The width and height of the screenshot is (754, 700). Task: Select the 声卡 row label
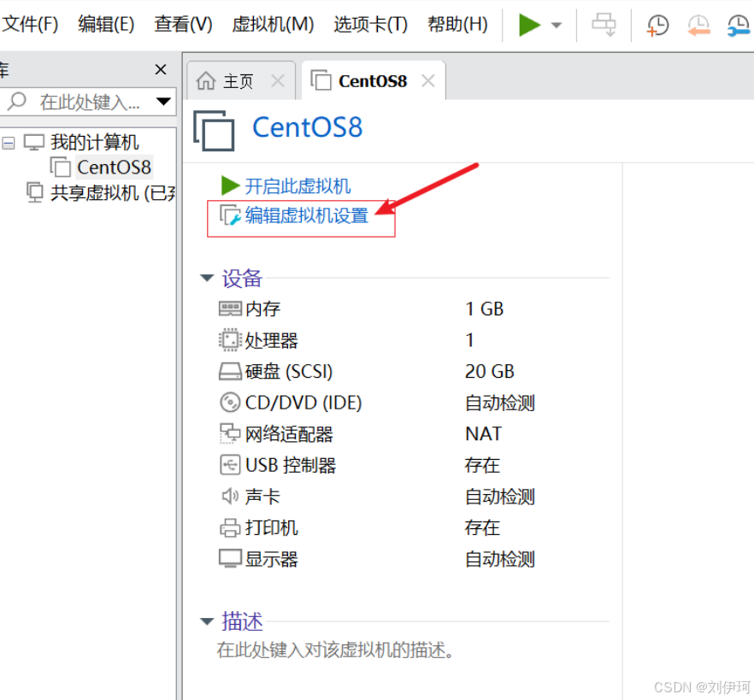tap(262, 496)
